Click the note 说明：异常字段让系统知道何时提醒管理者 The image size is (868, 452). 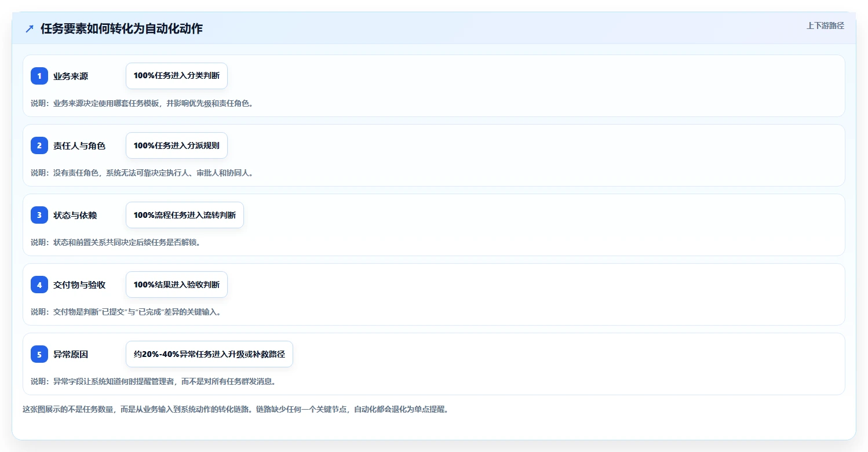coord(153,381)
